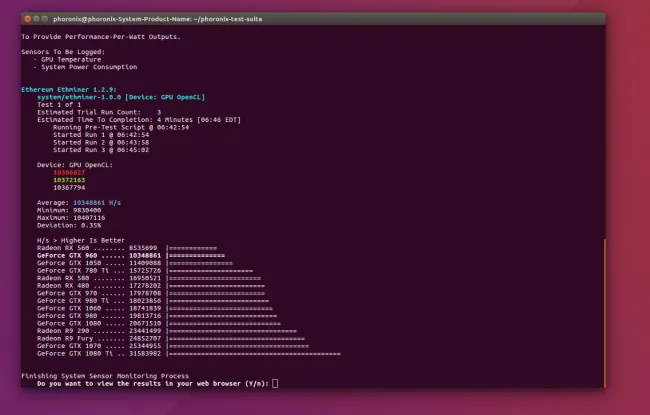Screen dimensions: 650x415
Task: Click the GeForce GTX 980 Ti row
Action: coord(153,301)
